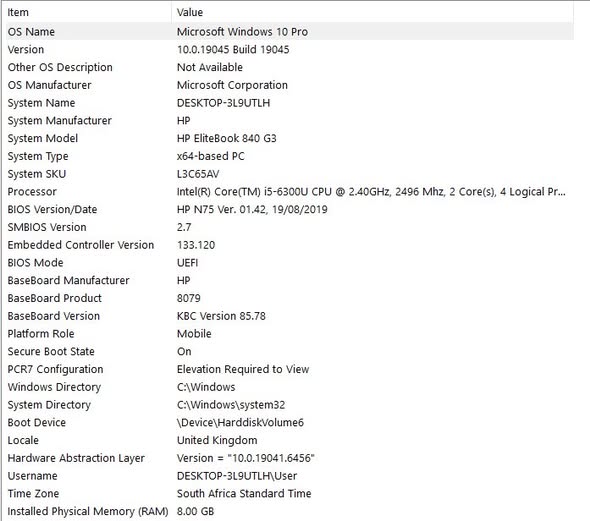
Task: Select the Boot Device row
Action: click(x=290, y=422)
